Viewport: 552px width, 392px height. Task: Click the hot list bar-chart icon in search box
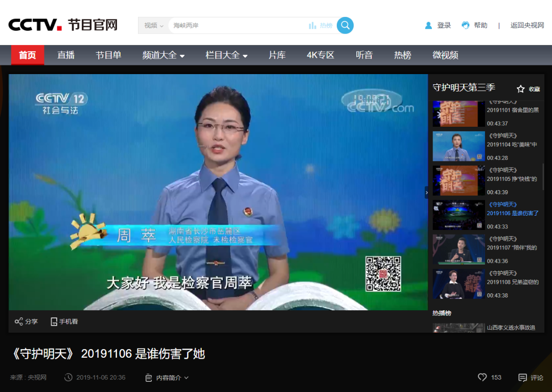tap(313, 26)
